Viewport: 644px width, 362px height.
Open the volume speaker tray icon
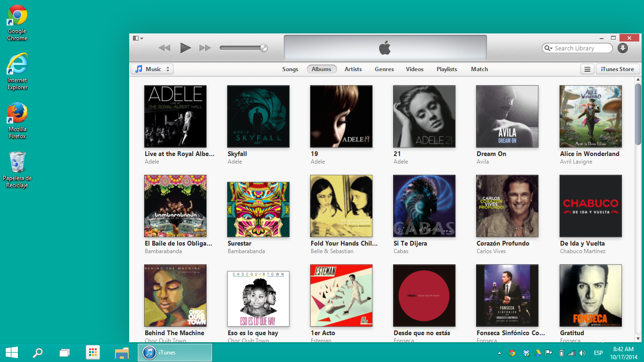click(x=582, y=353)
